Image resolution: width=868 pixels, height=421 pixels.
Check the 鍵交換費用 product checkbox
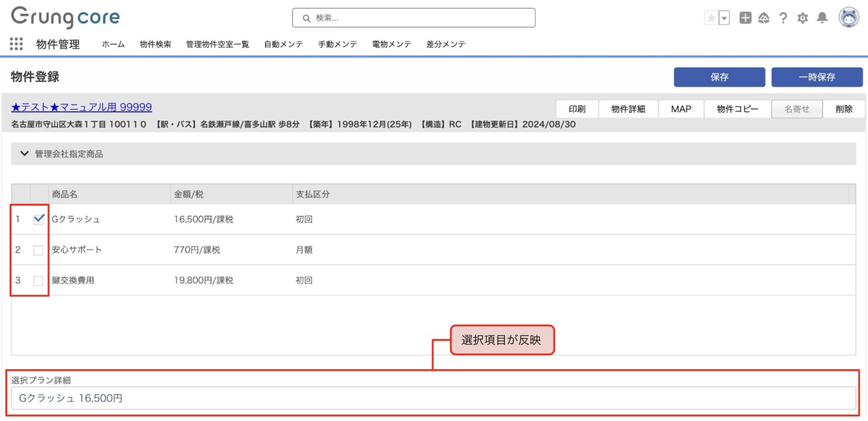pos(38,281)
